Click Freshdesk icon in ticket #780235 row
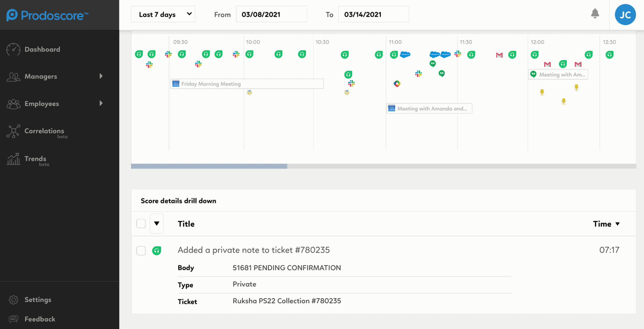This screenshot has width=644, height=329. [157, 251]
